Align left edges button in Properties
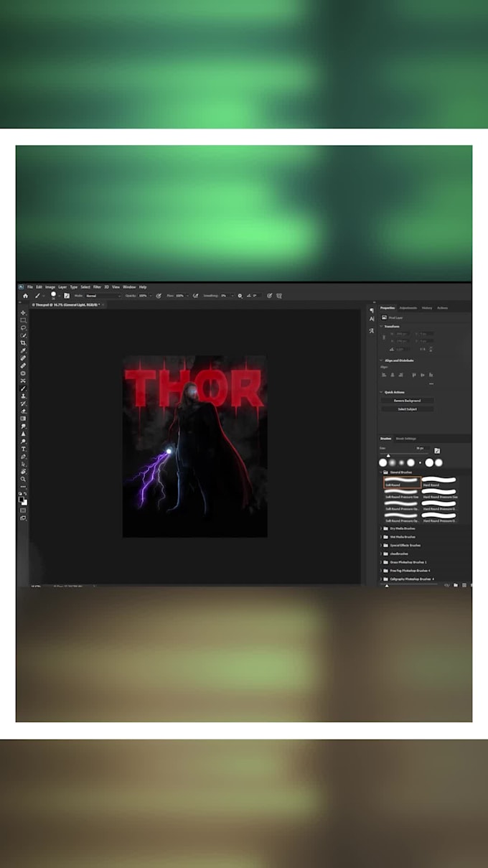Screen dimensions: 488x868 [x=384, y=375]
